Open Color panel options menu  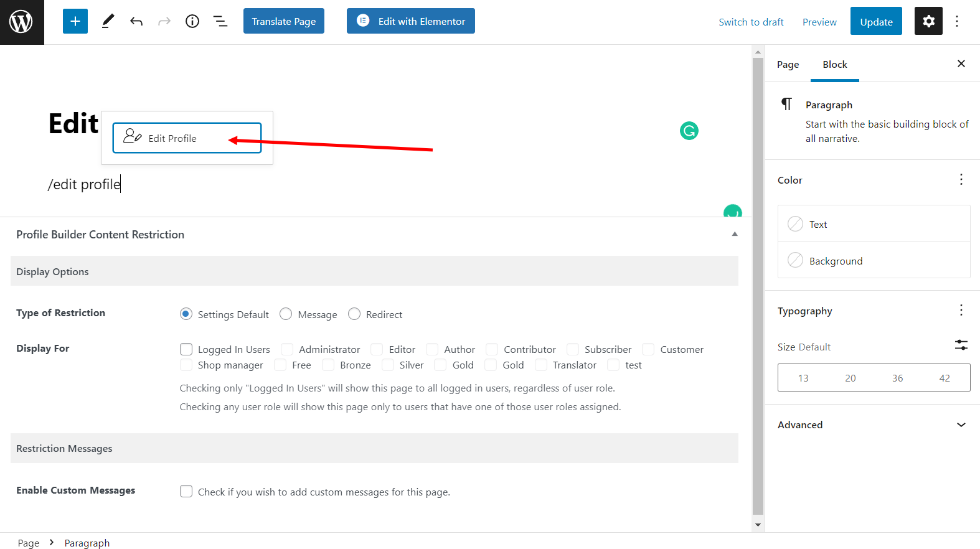961,180
